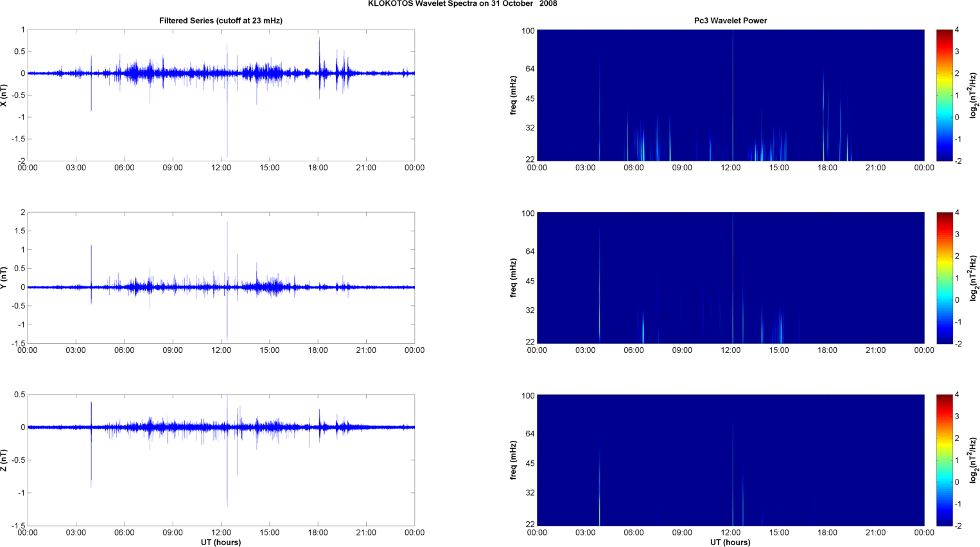Click UT (hours) label under bottom spectrogram
Viewport: 980px width, 547px height.
(730, 542)
